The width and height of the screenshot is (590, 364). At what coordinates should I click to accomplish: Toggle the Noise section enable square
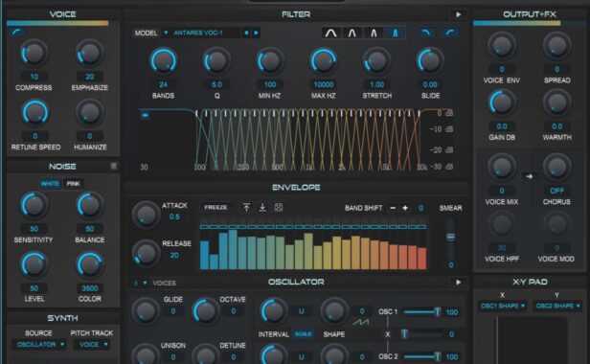(113, 166)
